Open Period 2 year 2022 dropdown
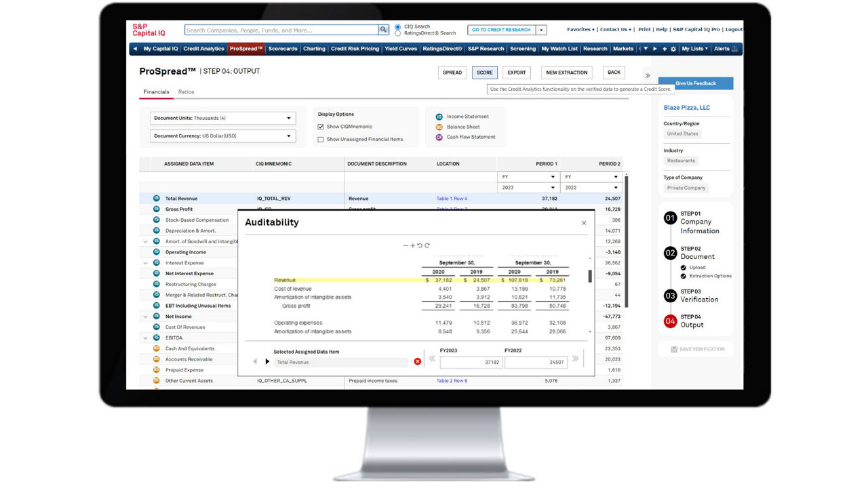This screenshot has width=868, height=488. 592,188
